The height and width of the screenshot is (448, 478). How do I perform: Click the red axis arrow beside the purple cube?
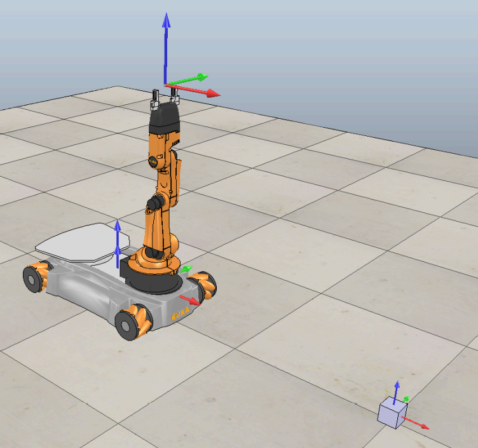coord(416,423)
